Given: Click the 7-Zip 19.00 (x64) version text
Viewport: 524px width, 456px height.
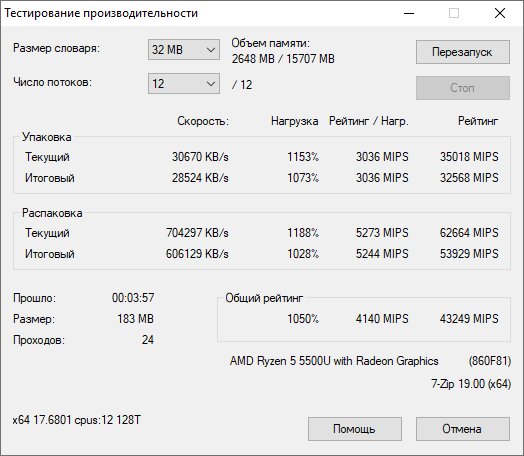Looking at the screenshot, I should coord(471,384).
